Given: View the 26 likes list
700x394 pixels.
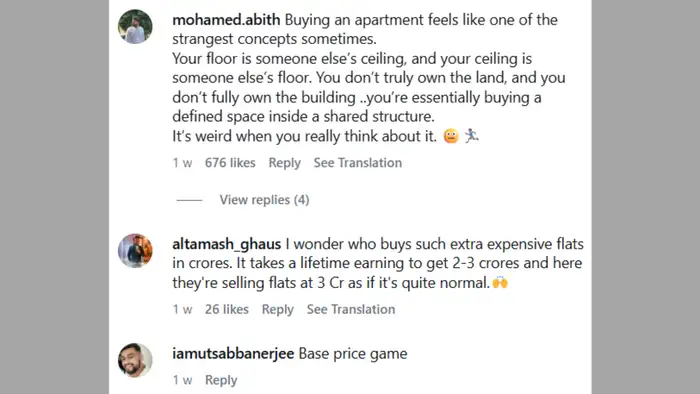Looking at the screenshot, I should 226,309.
